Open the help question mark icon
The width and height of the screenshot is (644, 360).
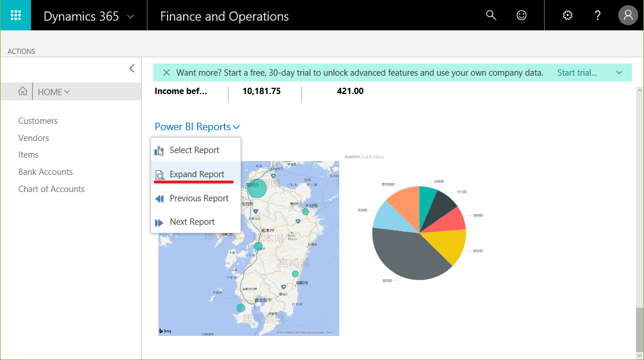coord(598,15)
